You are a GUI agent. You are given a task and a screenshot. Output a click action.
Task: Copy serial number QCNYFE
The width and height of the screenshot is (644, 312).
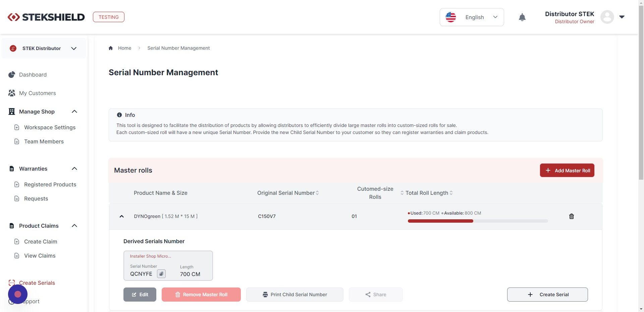(161, 274)
